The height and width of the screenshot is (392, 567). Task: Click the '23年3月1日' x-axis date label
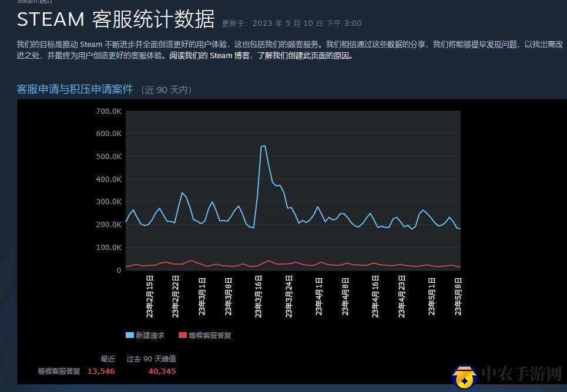(202, 296)
